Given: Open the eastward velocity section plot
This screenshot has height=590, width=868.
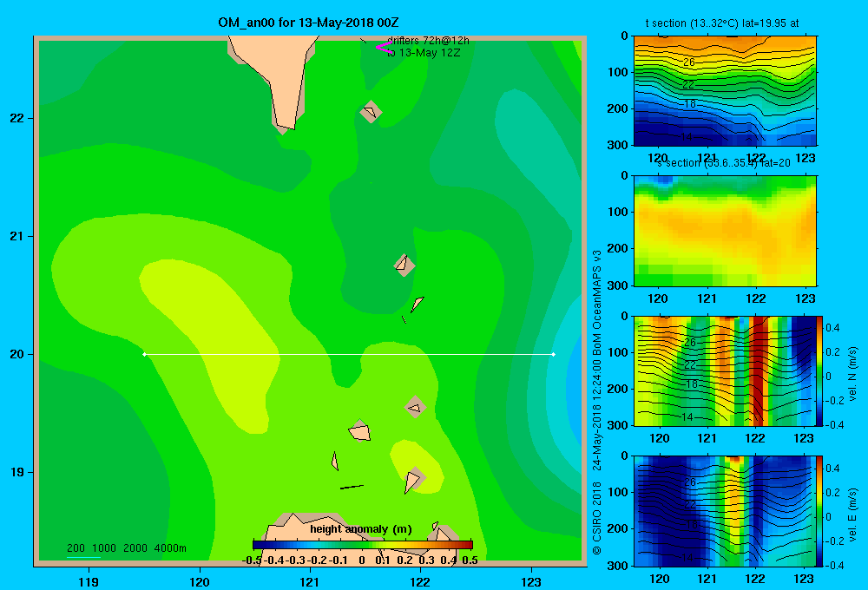Looking at the screenshot, I should click(725, 511).
